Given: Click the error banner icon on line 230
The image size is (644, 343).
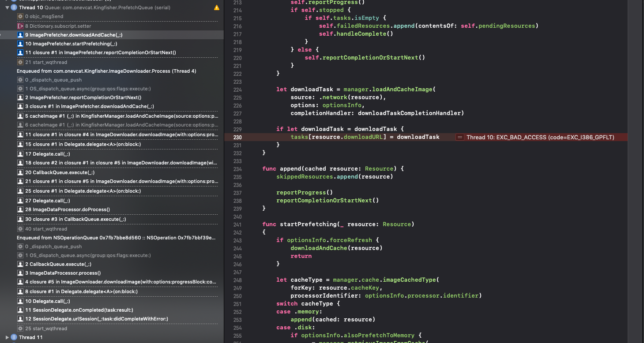Looking at the screenshot, I should (459, 137).
